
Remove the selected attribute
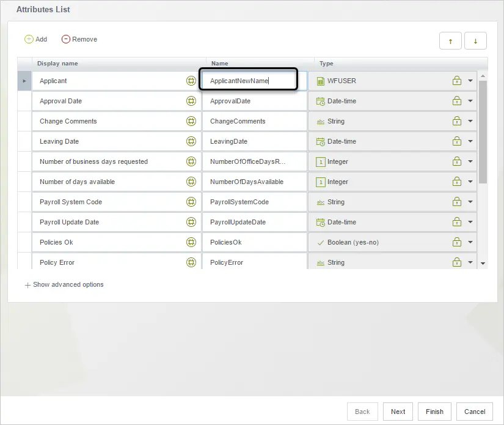click(79, 39)
